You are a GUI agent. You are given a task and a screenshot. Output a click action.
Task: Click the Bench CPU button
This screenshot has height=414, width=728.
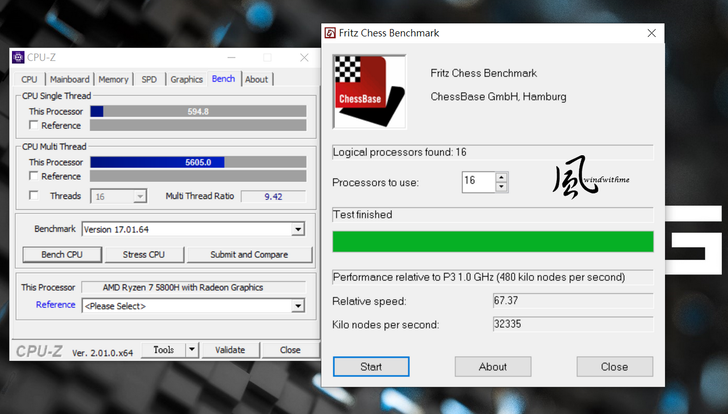tap(62, 254)
